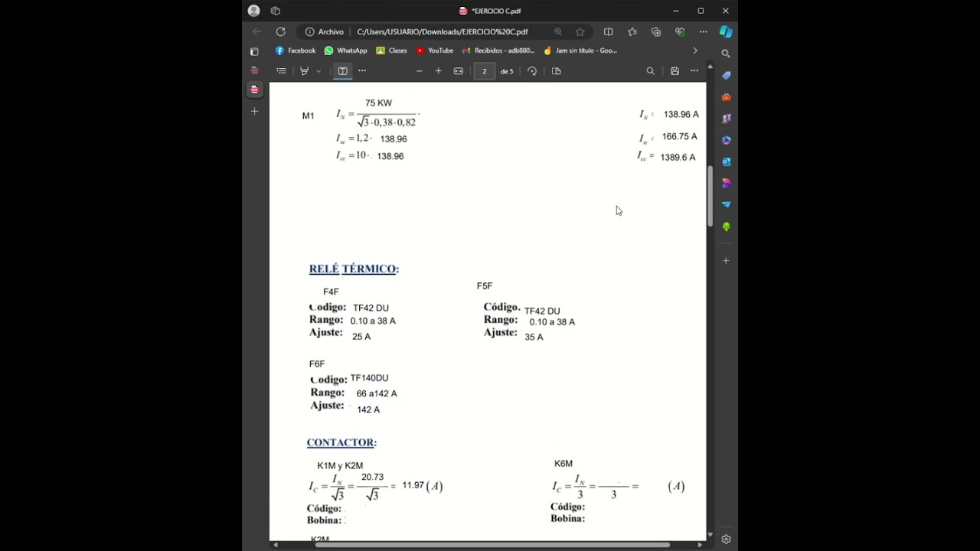
Task: Open Jam sin título bookmark
Action: [580, 51]
